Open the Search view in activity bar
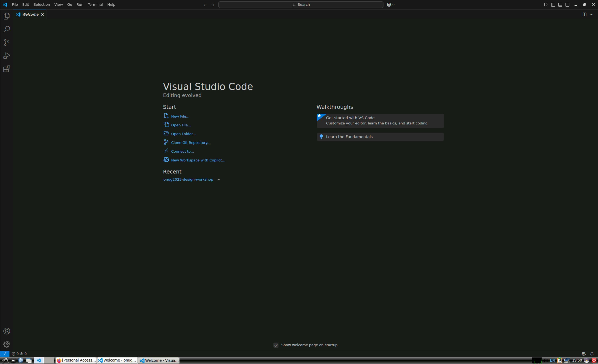 [x=7, y=29]
